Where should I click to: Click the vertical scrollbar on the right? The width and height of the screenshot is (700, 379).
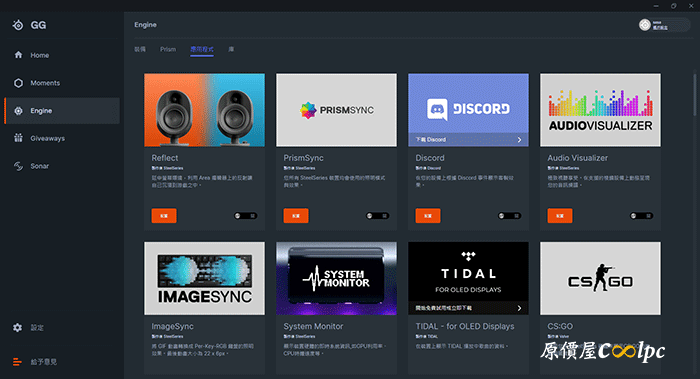[695, 94]
